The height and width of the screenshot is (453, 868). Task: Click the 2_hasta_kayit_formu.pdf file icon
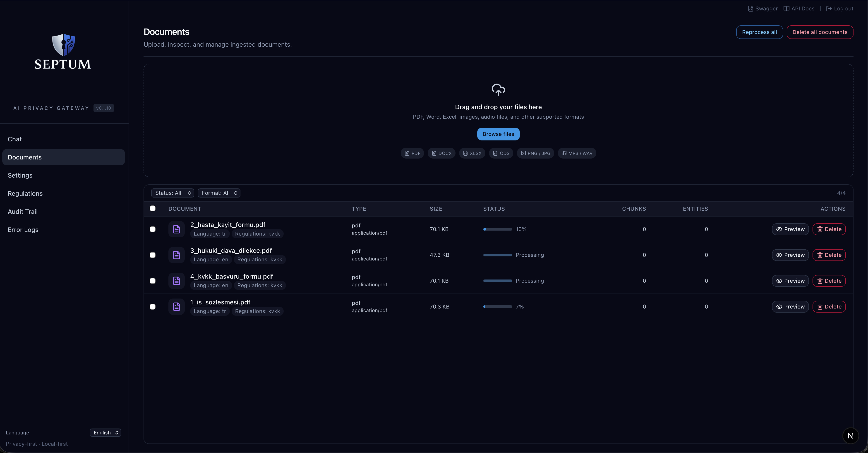177,229
